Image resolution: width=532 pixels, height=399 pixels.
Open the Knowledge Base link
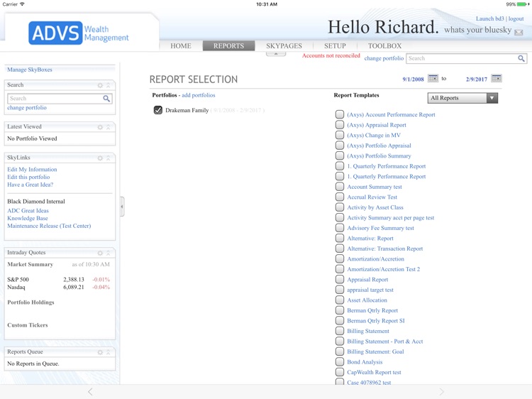point(28,219)
